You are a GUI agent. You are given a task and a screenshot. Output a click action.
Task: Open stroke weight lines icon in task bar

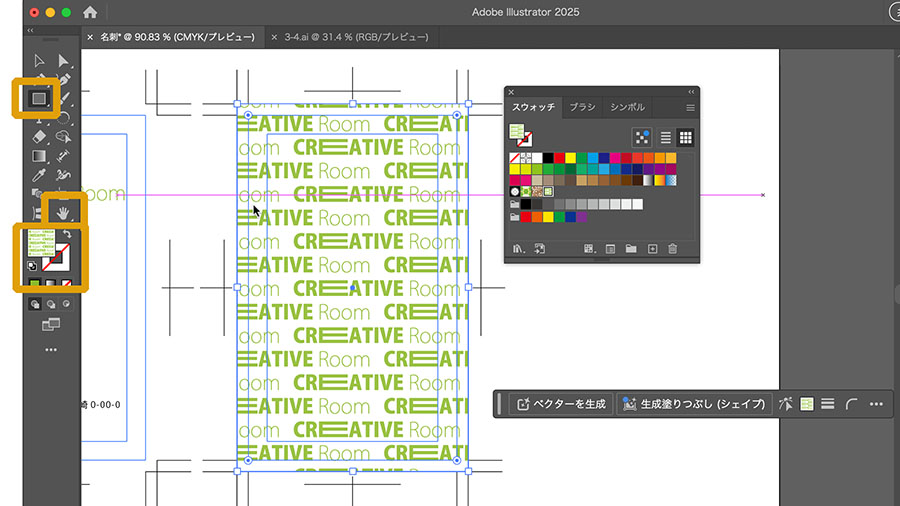coord(828,404)
